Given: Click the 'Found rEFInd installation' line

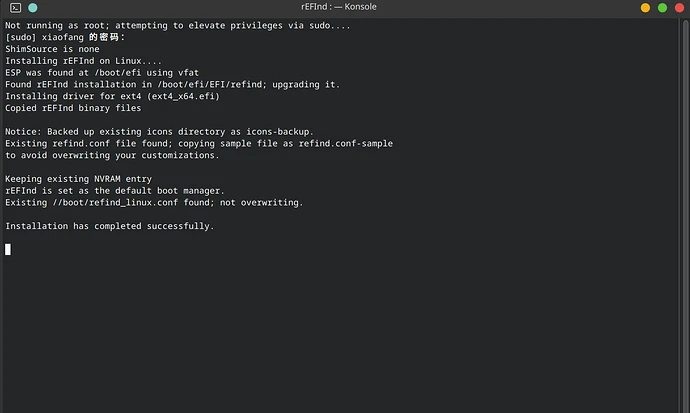Looking at the screenshot, I should point(172,84).
